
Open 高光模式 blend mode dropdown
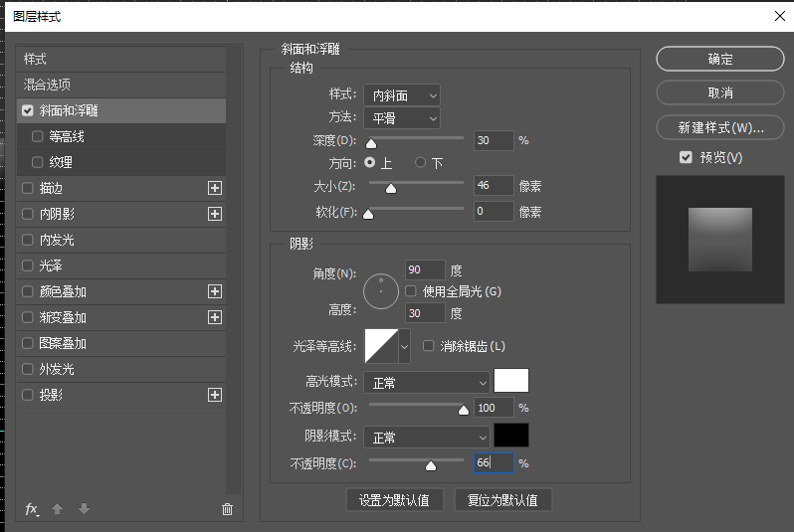[427, 383]
